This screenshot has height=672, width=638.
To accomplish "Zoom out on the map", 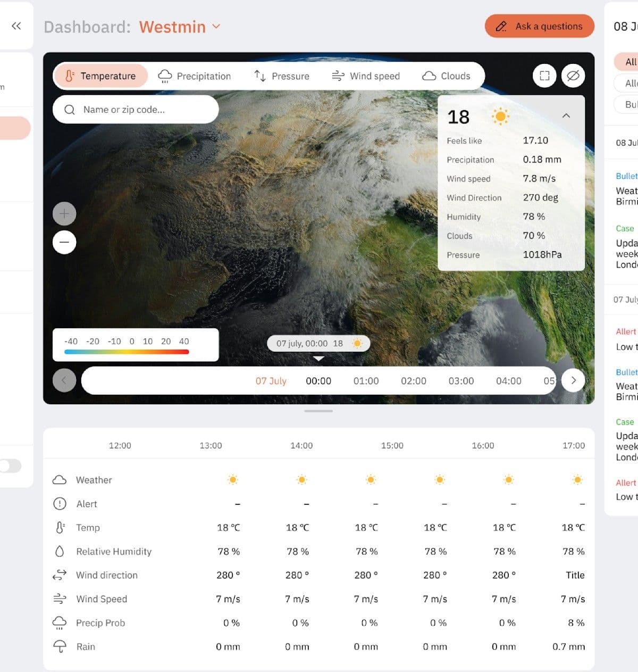I will (x=64, y=242).
